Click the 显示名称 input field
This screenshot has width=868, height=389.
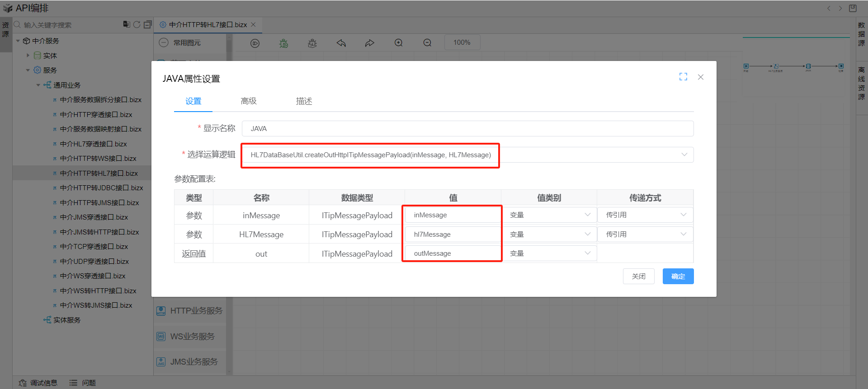click(x=467, y=128)
